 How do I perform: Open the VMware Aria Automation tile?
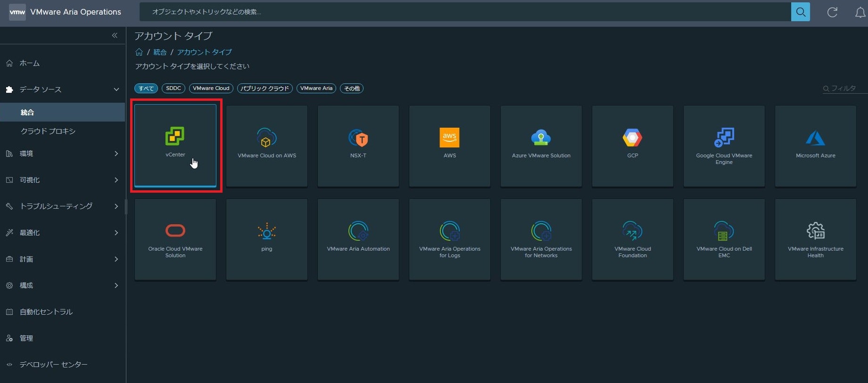tap(358, 239)
